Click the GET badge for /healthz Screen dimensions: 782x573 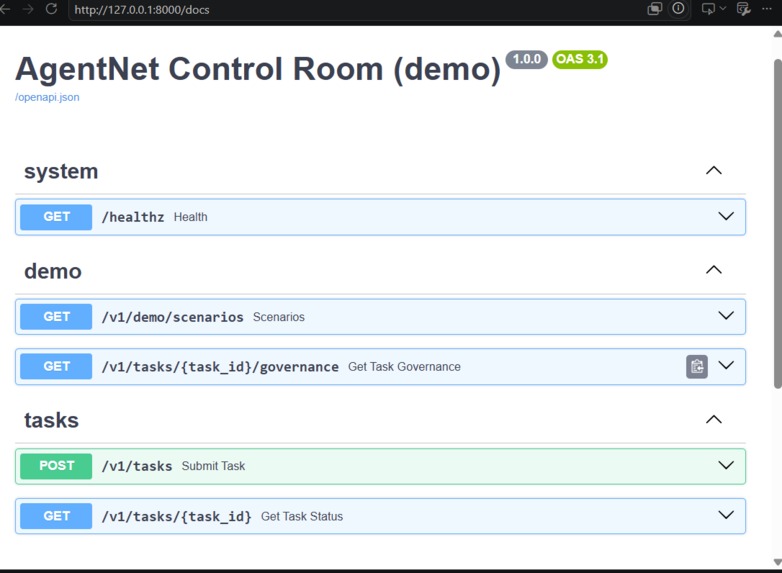[56, 217]
